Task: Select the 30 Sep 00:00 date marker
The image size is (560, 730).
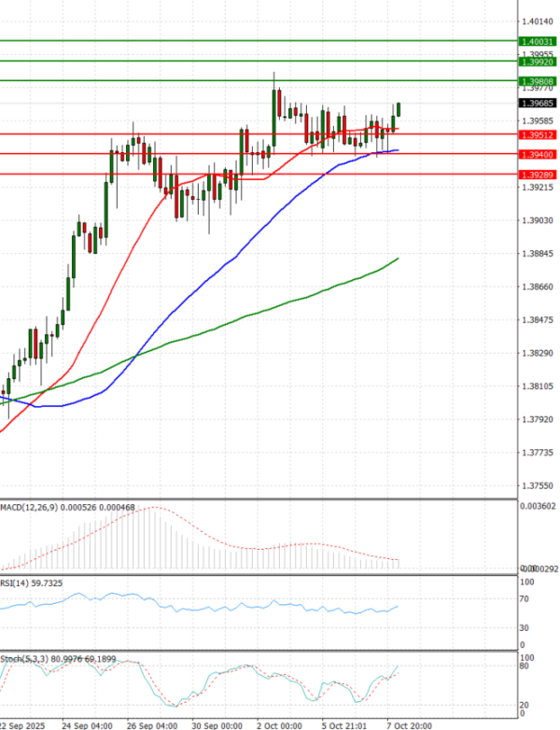Action: [x=217, y=723]
